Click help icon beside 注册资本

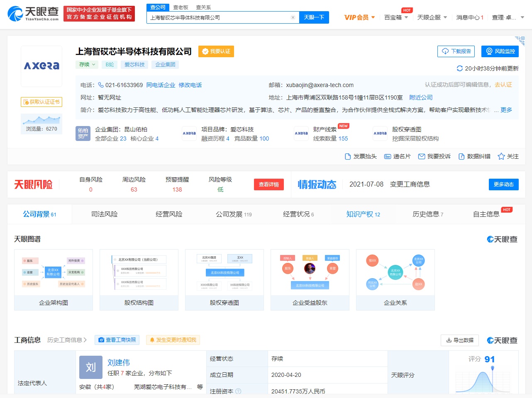coord(238,391)
